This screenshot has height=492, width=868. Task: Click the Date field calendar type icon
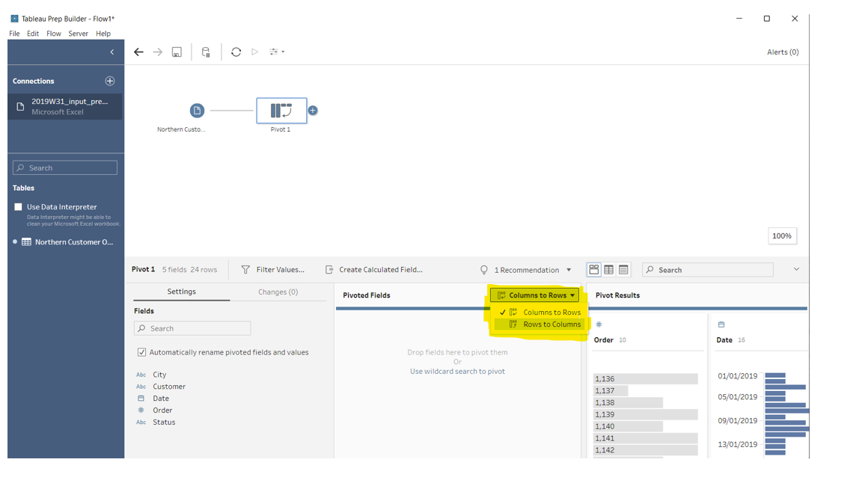tap(721, 325)
